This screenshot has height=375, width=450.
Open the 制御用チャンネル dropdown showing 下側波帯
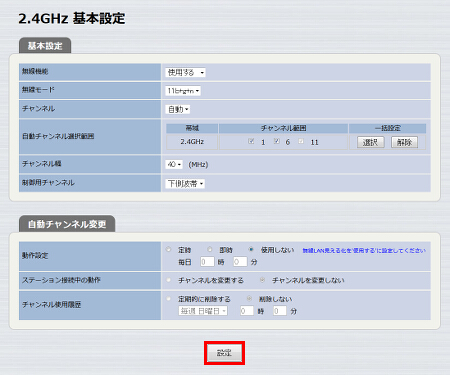[x=185, y=183]
